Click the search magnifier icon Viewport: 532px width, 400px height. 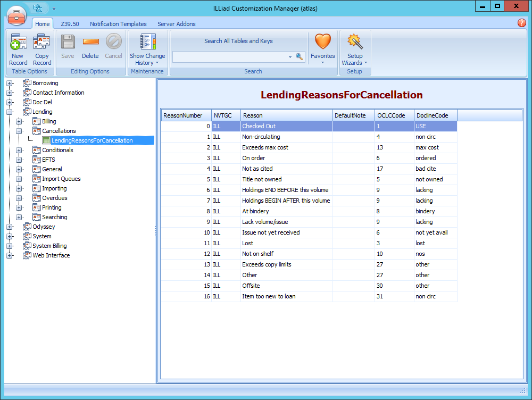(x=299, y=56)
